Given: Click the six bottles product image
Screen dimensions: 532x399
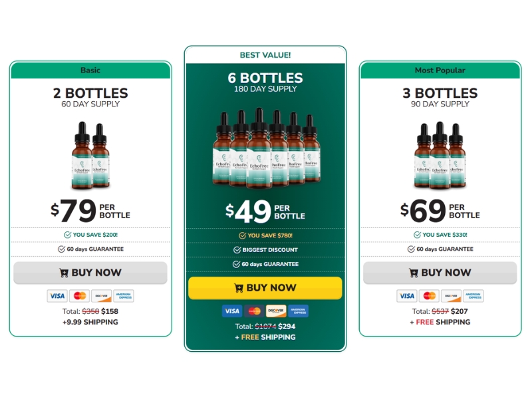Looking at the screenshot, I should tap(267, 148).
